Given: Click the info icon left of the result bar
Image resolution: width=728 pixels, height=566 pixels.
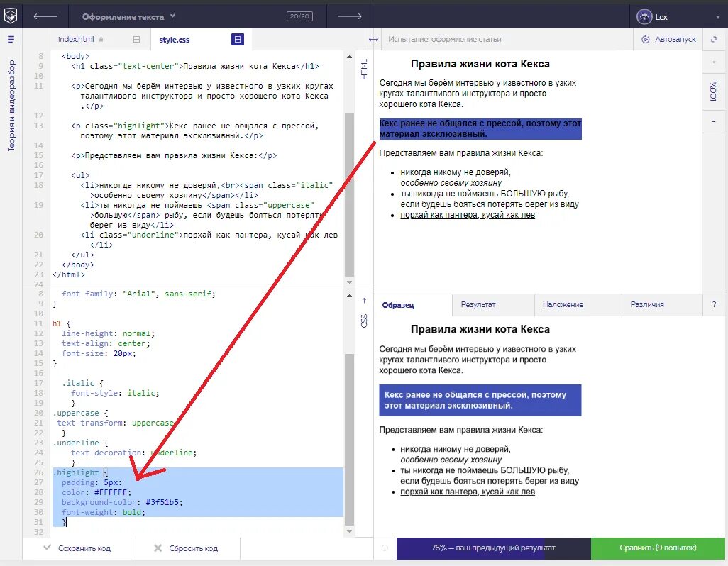Looking at the screenshot, I should coord(385,548).
